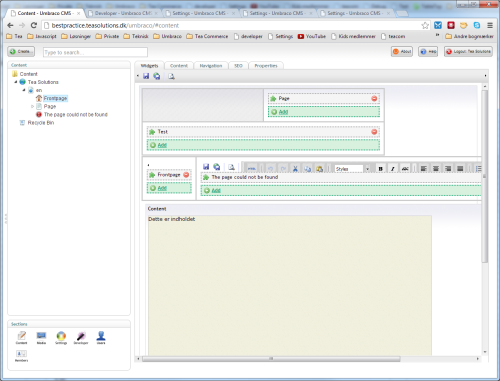The image size is (500, 381).
Task: Remove the Test widget via red icon
Action: [374, 132]
